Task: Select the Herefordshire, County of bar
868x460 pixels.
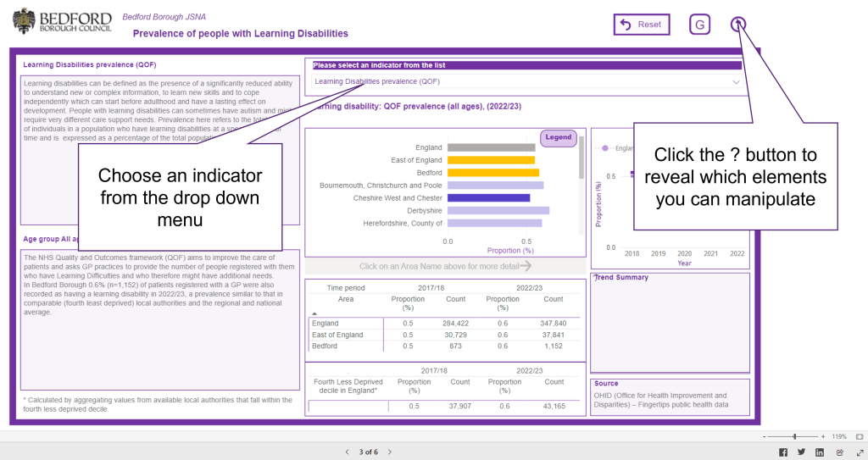Action: coord(494,223)
